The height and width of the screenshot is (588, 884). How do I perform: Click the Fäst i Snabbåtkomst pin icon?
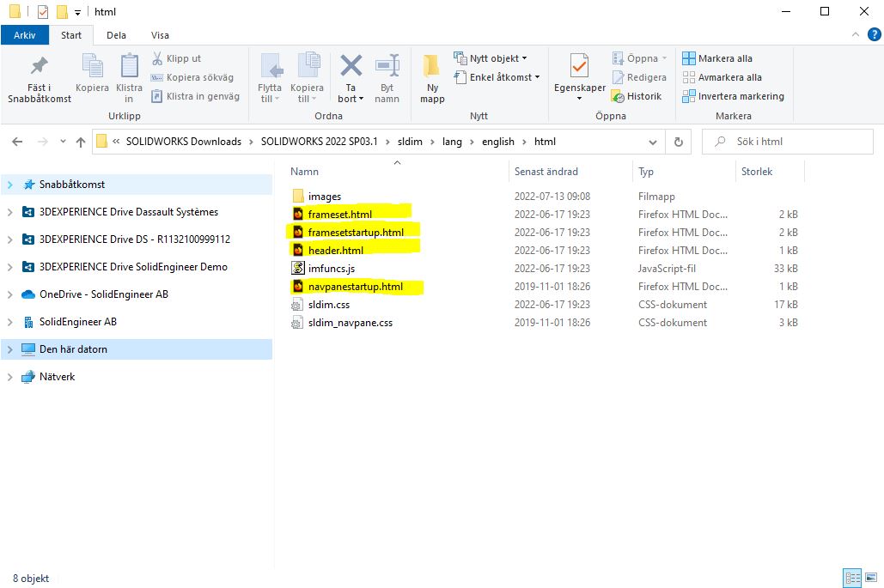tap(39, 67)
